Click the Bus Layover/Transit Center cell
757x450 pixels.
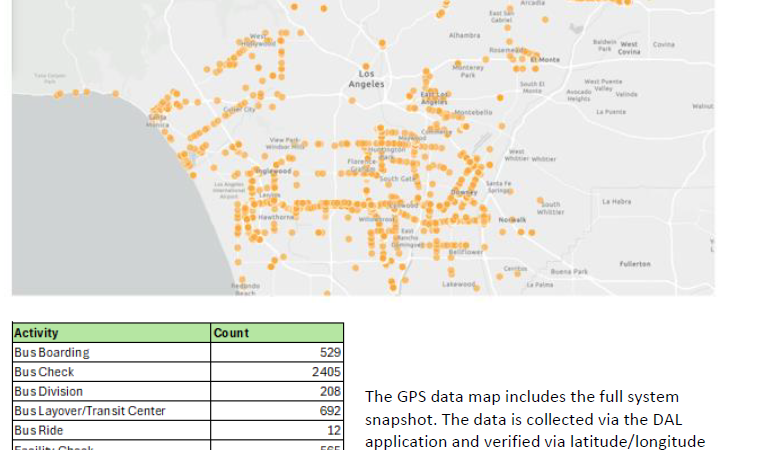click(x=111, y=410)
